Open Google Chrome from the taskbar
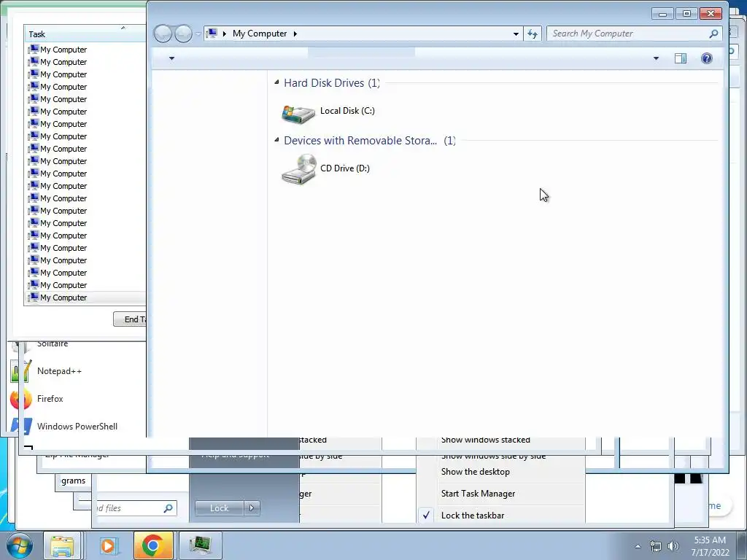This screenshot has height=560, width=747. (152, 545)
